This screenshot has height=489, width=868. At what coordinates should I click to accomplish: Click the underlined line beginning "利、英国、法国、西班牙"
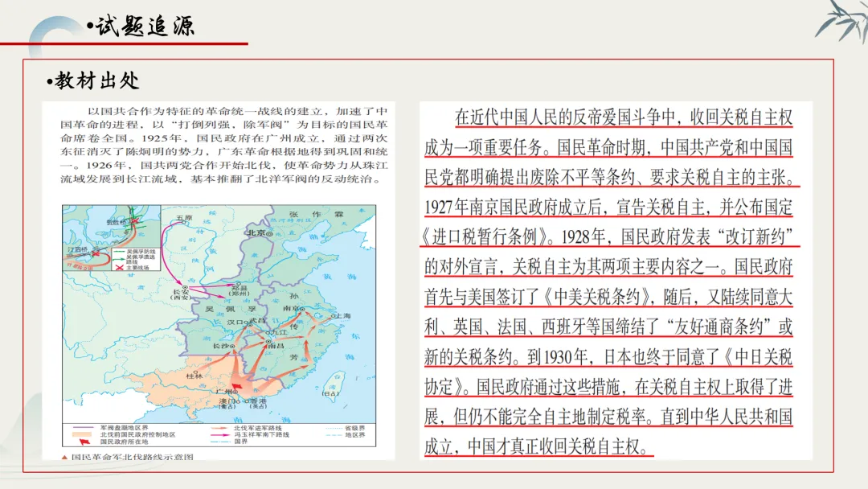tap(608, 327)
